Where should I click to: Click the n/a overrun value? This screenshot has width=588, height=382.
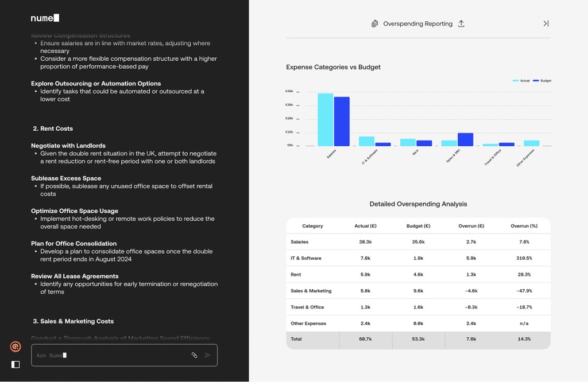(x=524, y=323)
